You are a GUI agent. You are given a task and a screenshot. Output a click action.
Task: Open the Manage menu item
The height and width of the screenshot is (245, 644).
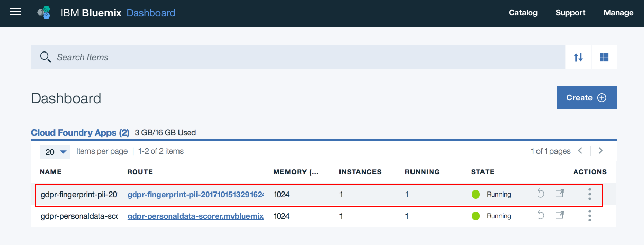pos(619,13)
